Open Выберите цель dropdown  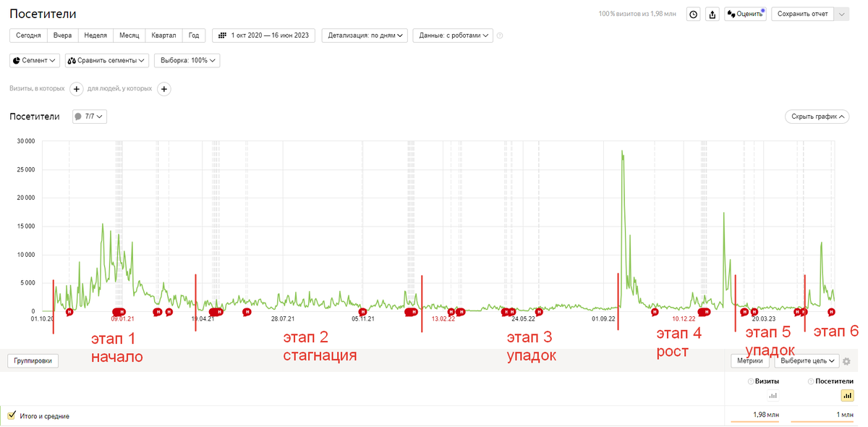[x=807, y=360]
